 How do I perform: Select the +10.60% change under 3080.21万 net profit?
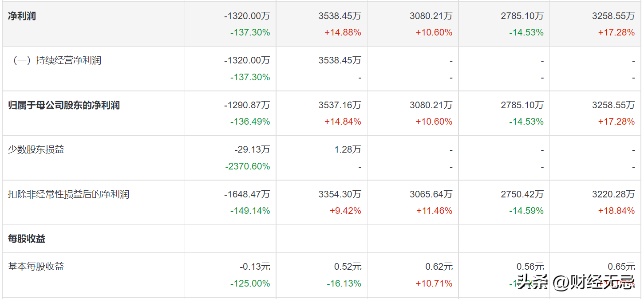(434, 32)
